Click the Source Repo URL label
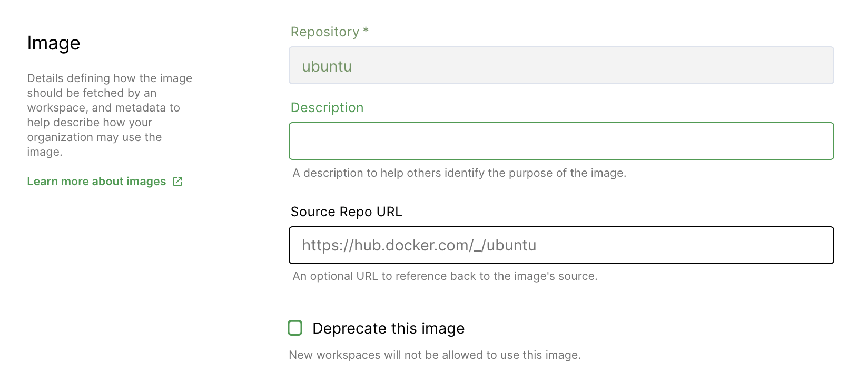 coord(346,212)
